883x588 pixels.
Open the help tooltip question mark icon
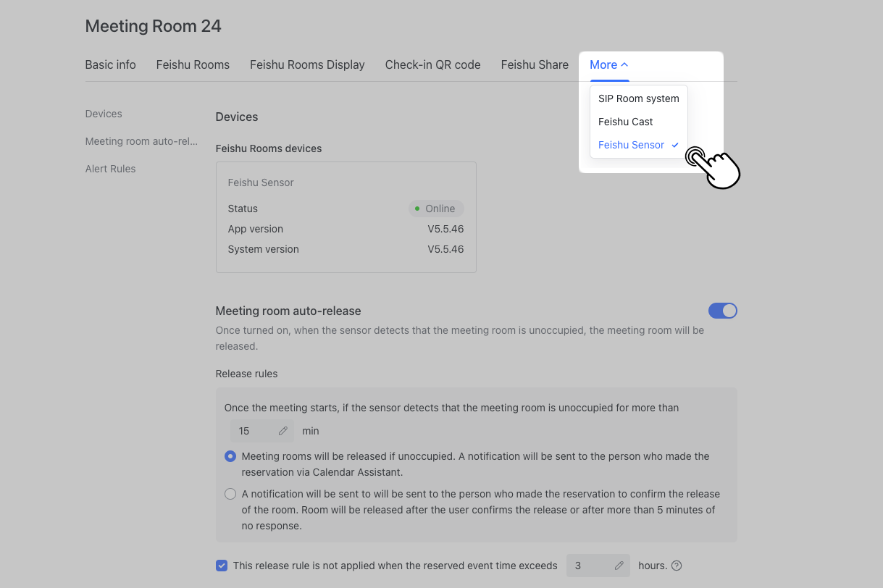[x=676, y=566]
